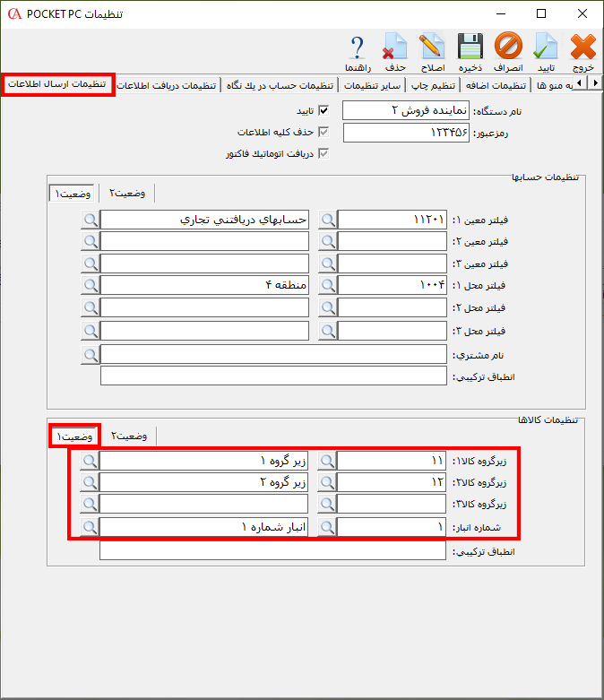Viewport: 604px width, 700px height.
Task: Click the magnifier of the نام مشتری field
Action: [x=91, y=354]
